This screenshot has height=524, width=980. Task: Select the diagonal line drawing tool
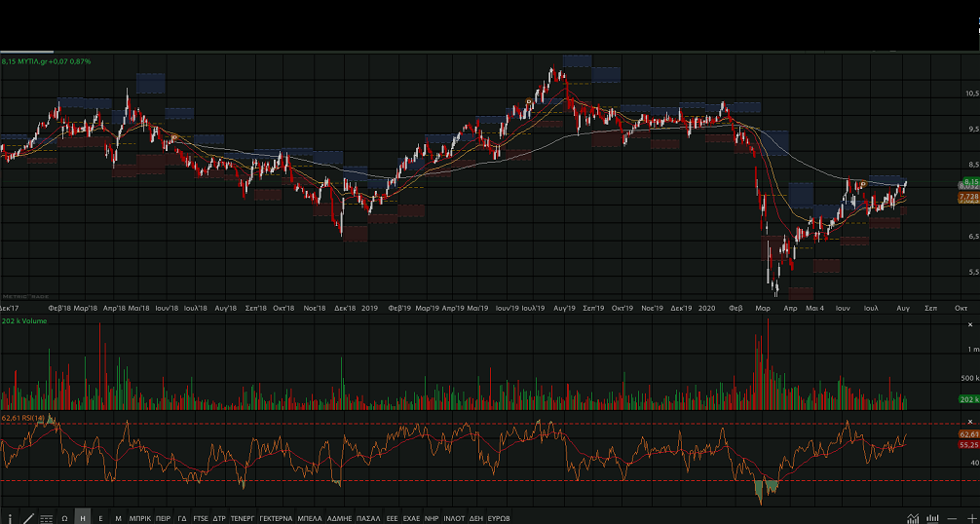click(x=28, y=517)
